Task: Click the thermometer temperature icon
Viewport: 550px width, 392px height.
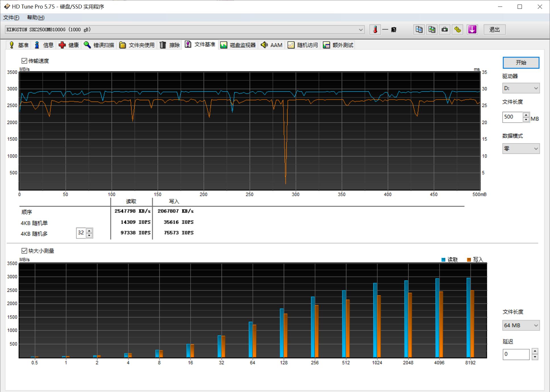Action: tap(375, 30)
